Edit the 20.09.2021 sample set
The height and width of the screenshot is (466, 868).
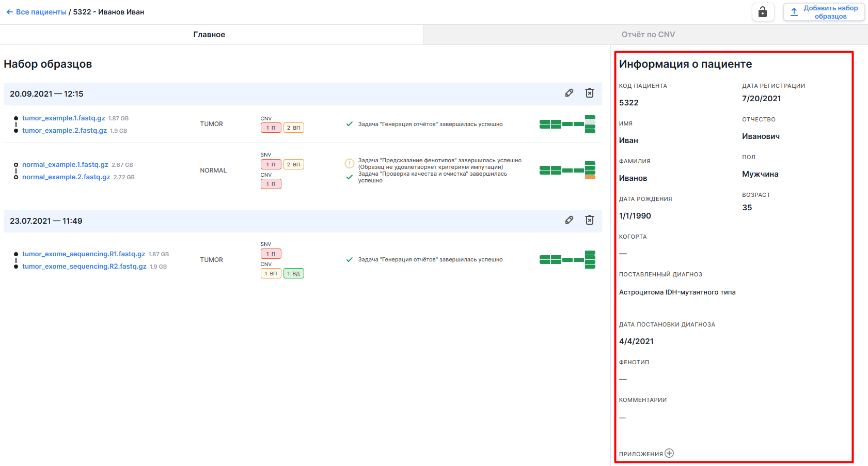[x=569, y=93]
